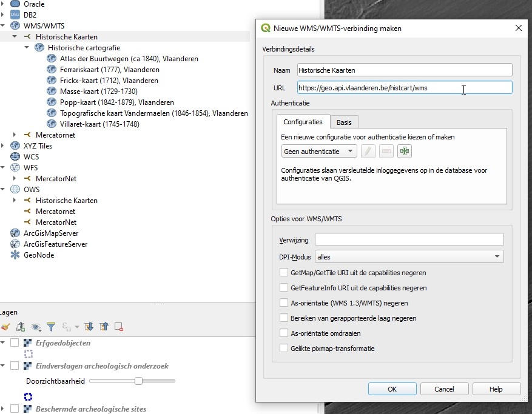Switch to the Basis authentication tab

tap(344, 122)
